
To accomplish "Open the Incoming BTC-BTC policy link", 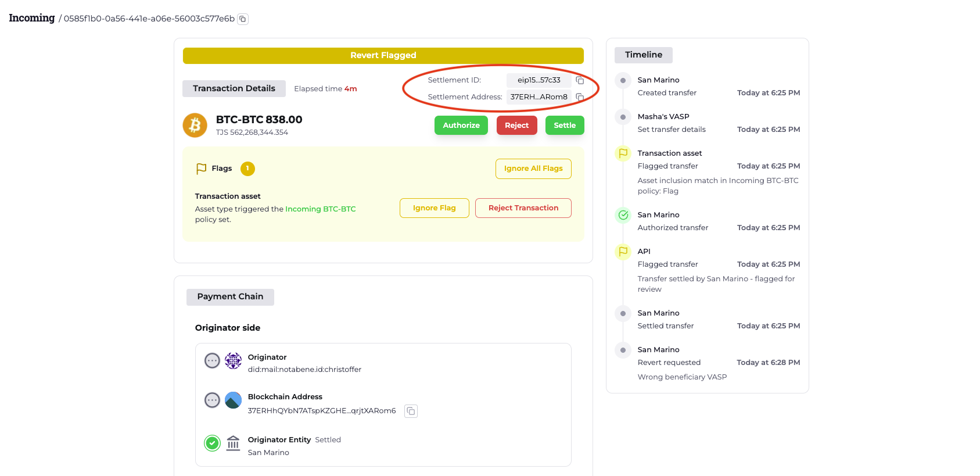I will (321, 209).
